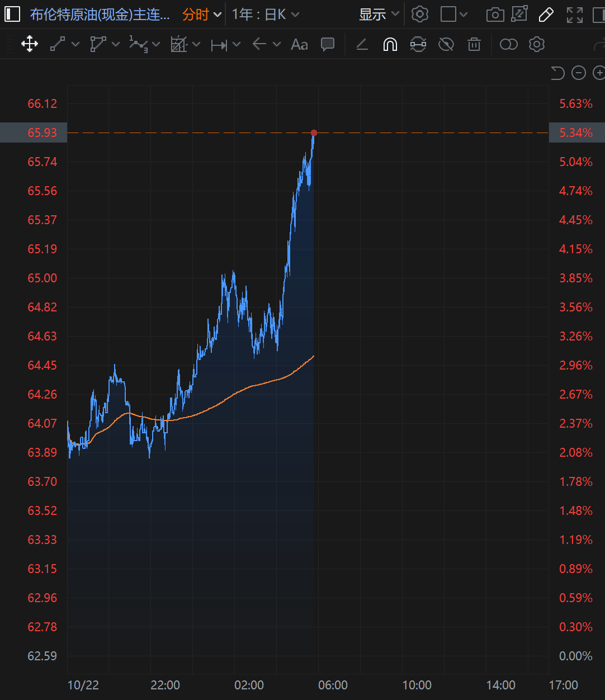Open the 分时 timeframe dropdown
The height and width of the screenshot is (700, 605).
click(x=202, y=15)
